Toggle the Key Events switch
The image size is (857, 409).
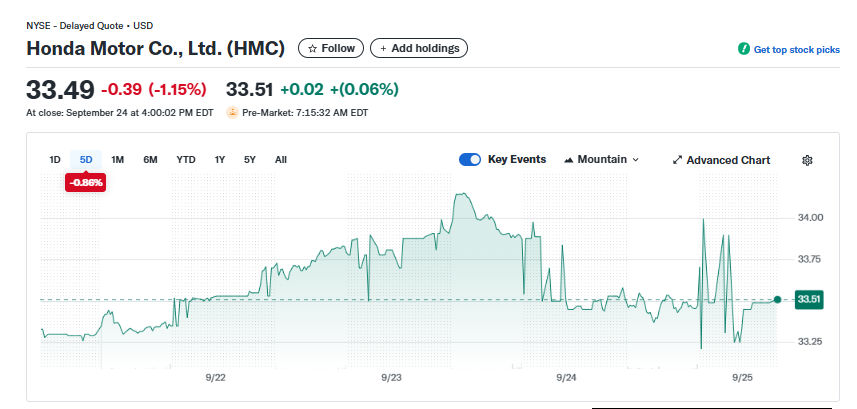point(470,160)
